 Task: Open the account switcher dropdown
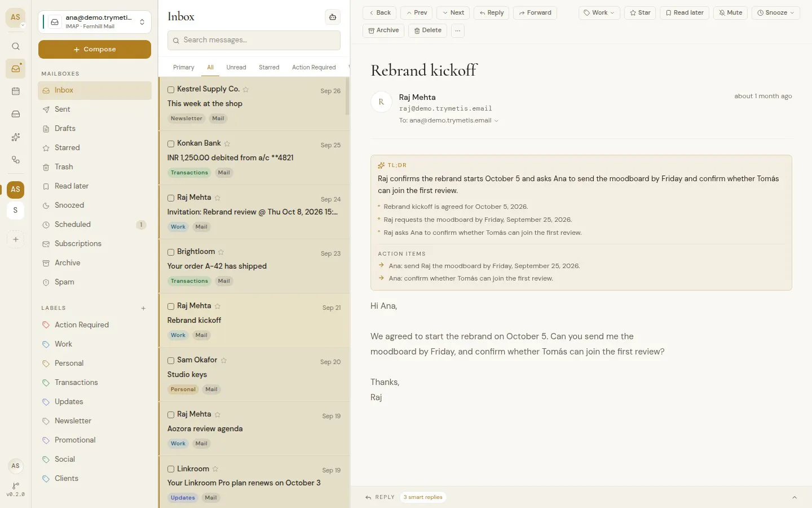pyautogui.click(x=95, y=22)
